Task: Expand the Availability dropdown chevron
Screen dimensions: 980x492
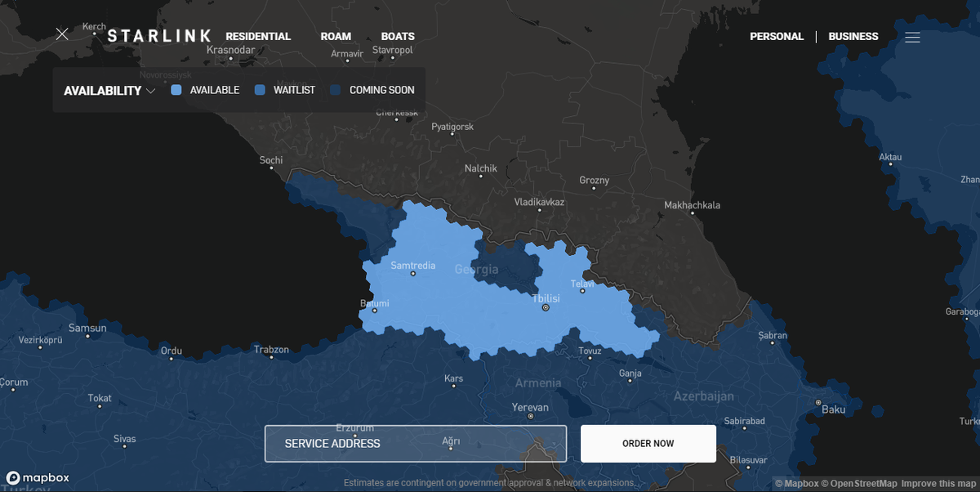Action: [151, 91]
